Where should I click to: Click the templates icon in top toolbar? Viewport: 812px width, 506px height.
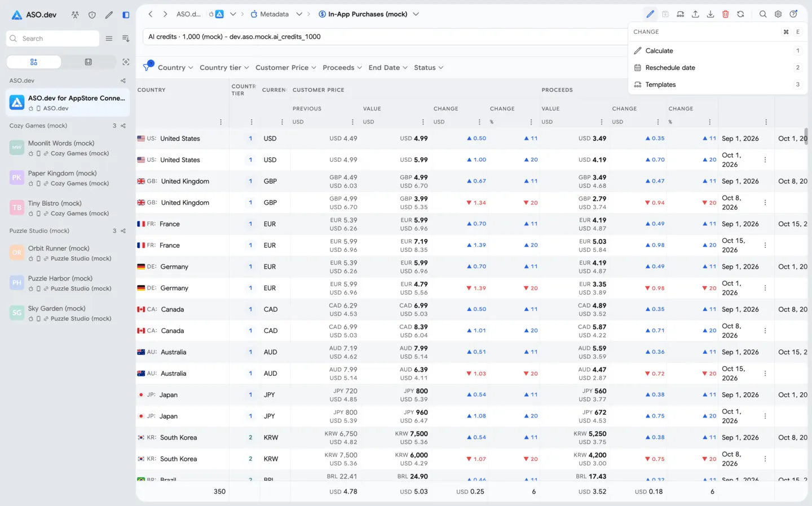(x=681, y=14)
